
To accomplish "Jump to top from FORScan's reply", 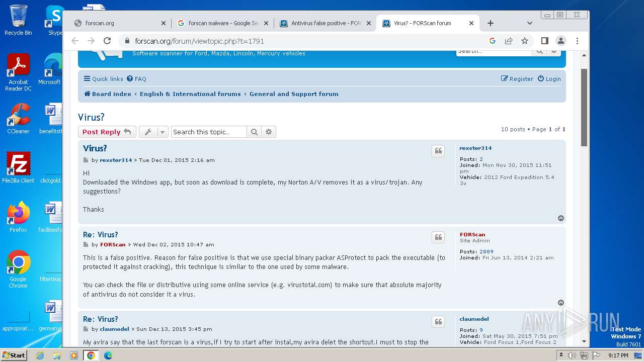I will click(561, 303).
